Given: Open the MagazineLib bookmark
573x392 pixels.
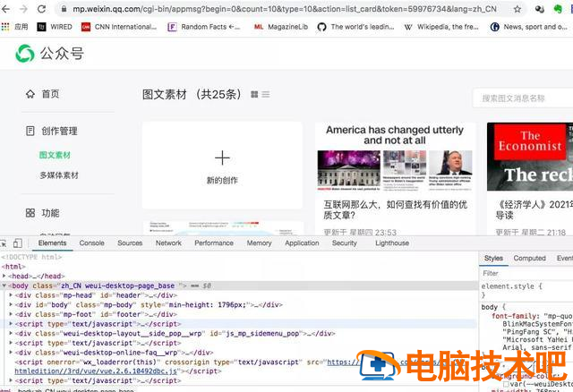Looking at the screenshot, I should (x=280, y=27).
